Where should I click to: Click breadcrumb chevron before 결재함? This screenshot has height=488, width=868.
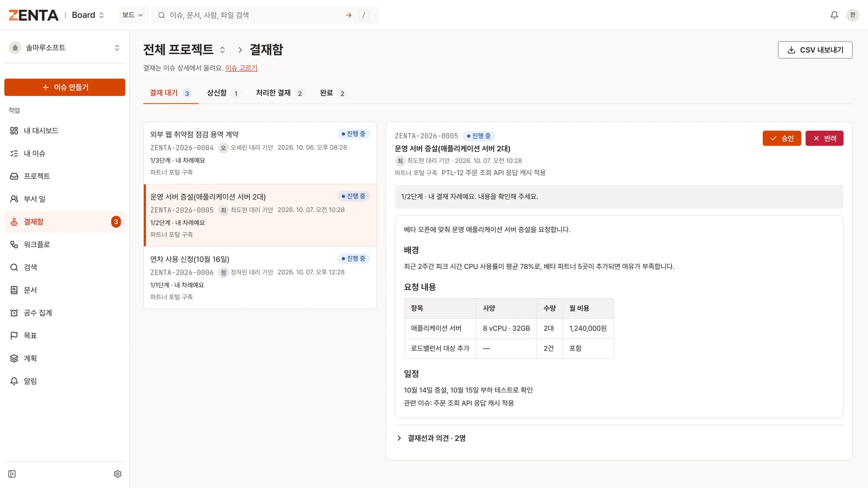(x=240, y=50)
